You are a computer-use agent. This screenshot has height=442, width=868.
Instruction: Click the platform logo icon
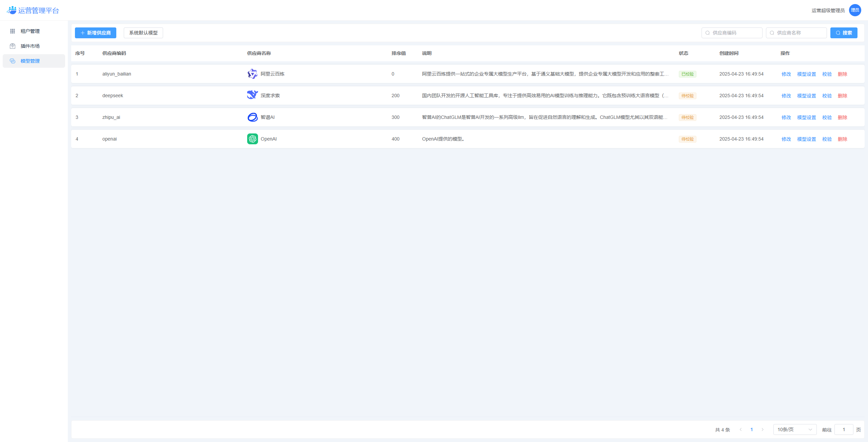pyautogui.click(x=12, y=10)
